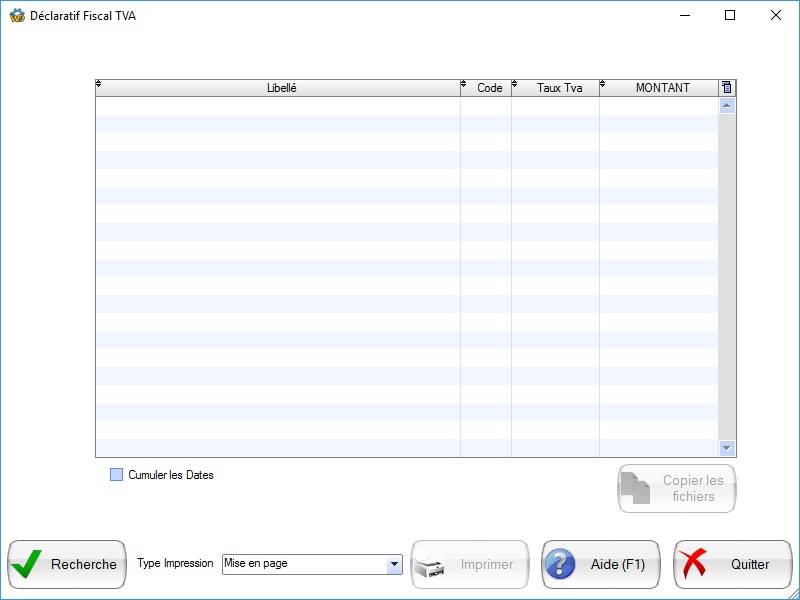Click the printer icon on Imprimer
The height and width of the screenshot is (600, 800).
(x=431, y=566)
